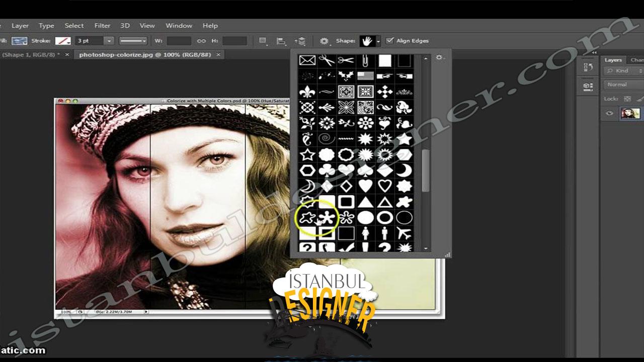Pick the club card suit shape
Screen dimensions: 644x362
(x=327, y=170)
